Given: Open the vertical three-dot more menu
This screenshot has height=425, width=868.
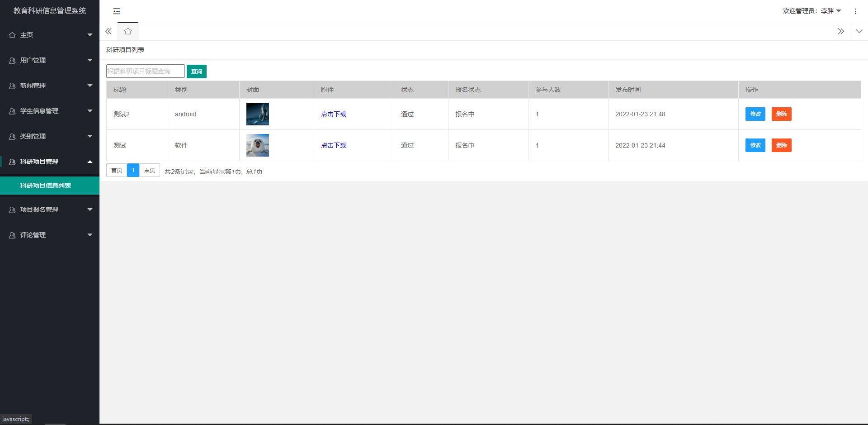Looking at the screenshot, I should pyautogui.click(x=855, y=11).
